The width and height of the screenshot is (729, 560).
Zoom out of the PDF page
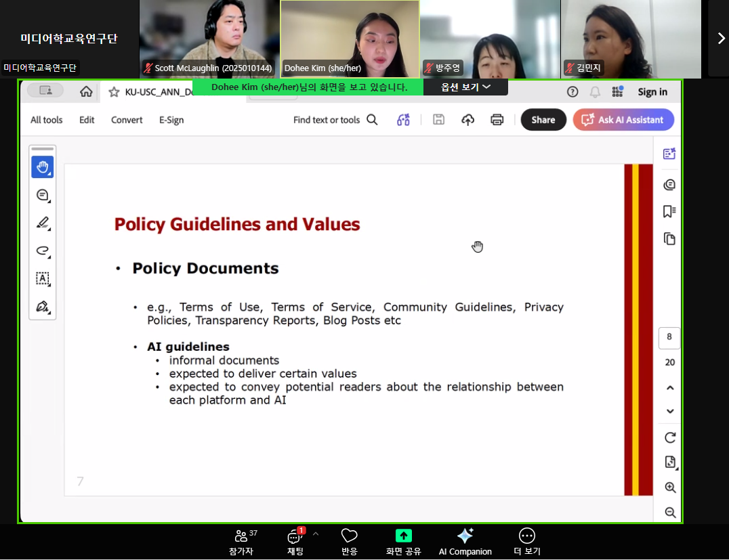669,513
